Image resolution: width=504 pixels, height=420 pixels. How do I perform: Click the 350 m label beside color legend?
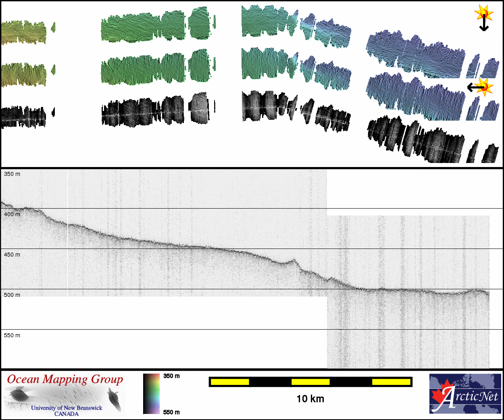click(x=171, y=376)
